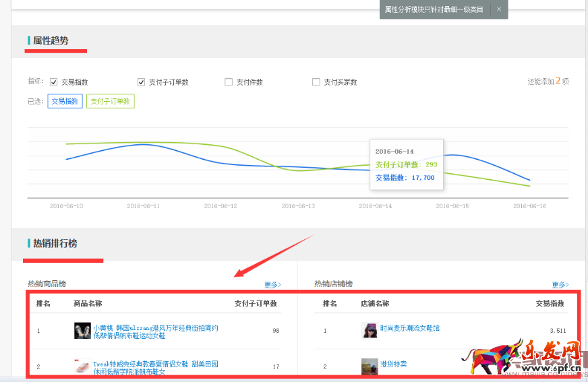The image size is (588, 382).
Task: Visit the 潜货特卖 shop link
Action: [393, 364]
